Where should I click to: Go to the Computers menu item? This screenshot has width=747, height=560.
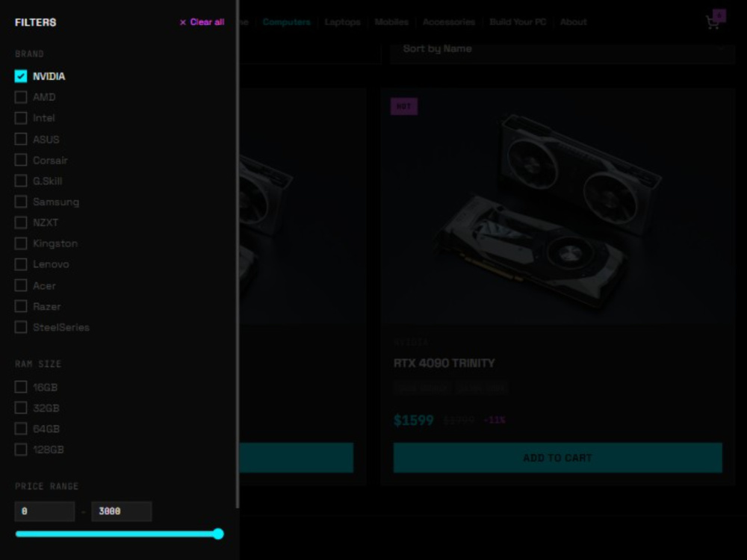click(x=286, y=22)
